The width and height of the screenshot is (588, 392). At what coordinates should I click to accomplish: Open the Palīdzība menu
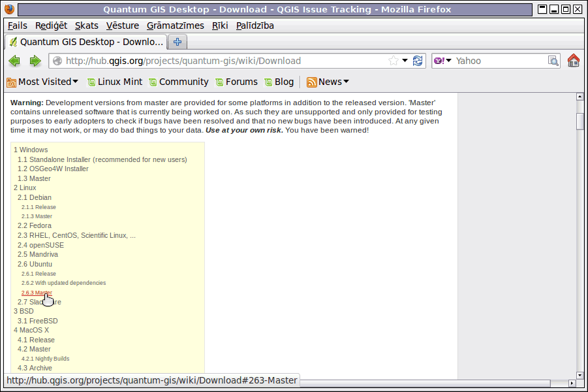click(x=255, y=25)
